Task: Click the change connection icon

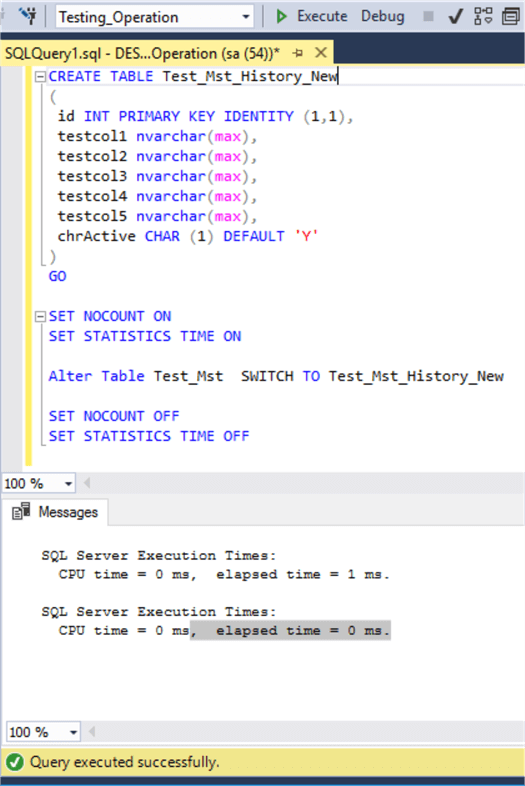Action: point(28,16)
